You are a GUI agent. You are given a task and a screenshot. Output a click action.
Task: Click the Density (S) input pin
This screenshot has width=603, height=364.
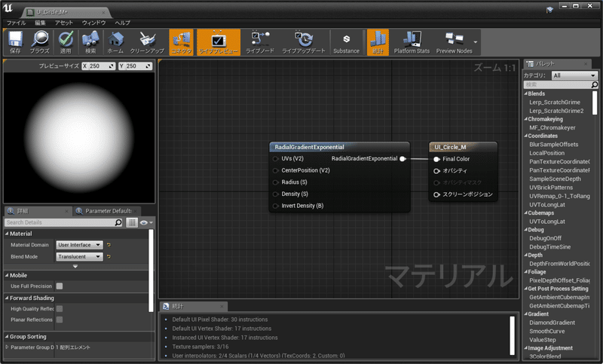(275, 194)
